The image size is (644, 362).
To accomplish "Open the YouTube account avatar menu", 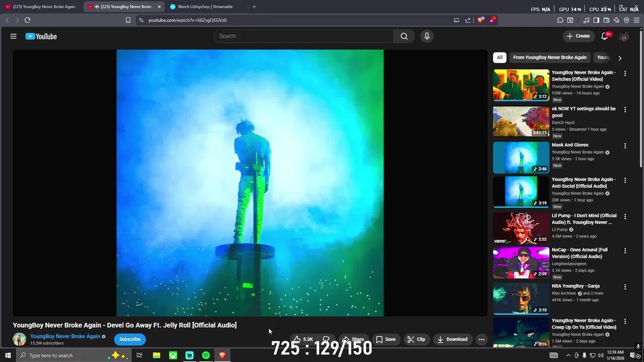I will pos(624,36).
